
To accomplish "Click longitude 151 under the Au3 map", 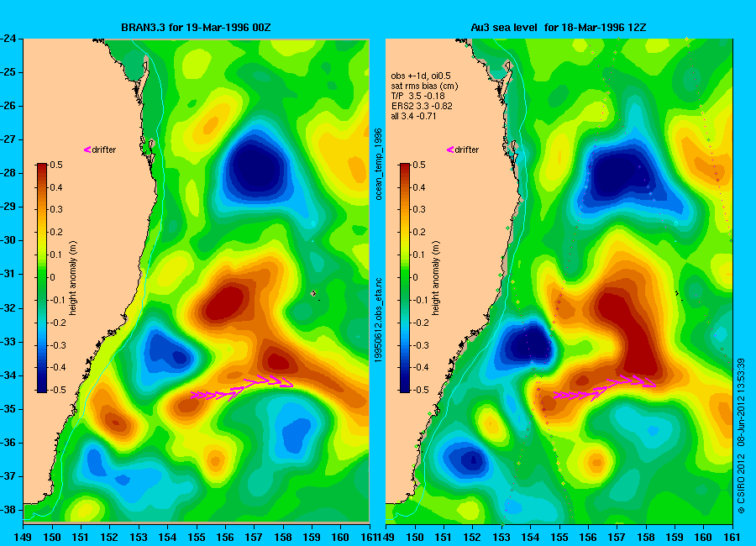I will click(444, 538).
